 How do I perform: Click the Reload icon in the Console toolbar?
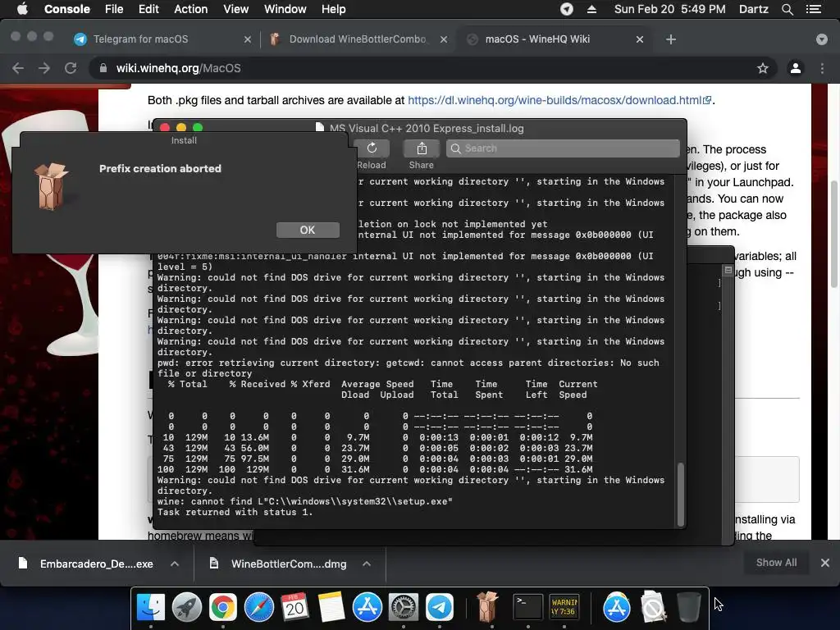[372, 148]
